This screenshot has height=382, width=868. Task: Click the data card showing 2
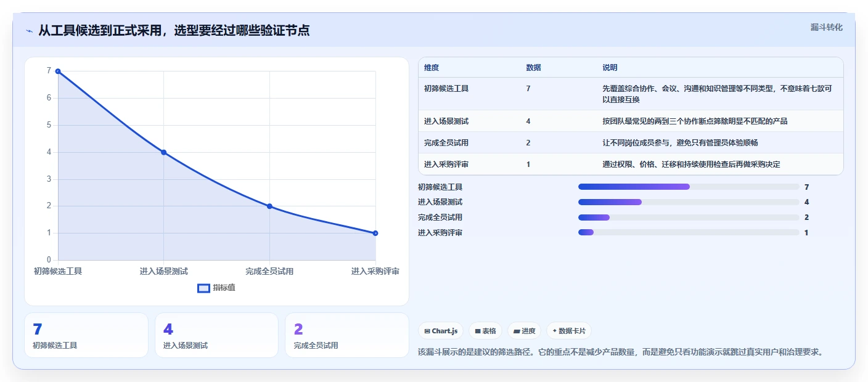coord(347,335)
